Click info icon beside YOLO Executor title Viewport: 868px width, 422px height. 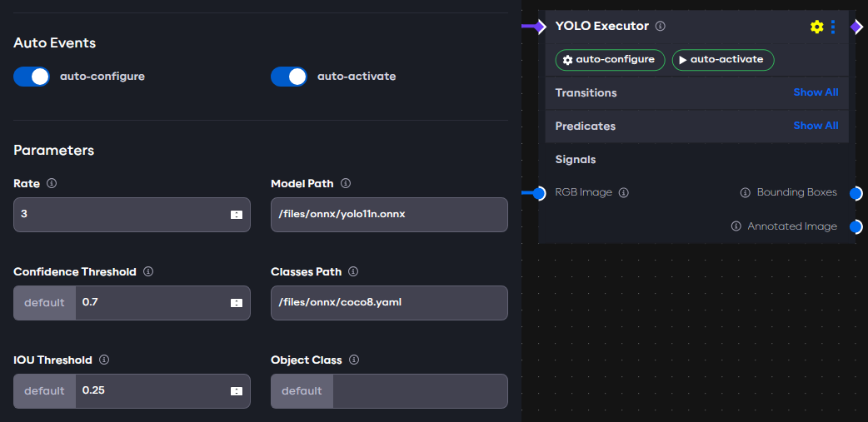tap(661, 26)
